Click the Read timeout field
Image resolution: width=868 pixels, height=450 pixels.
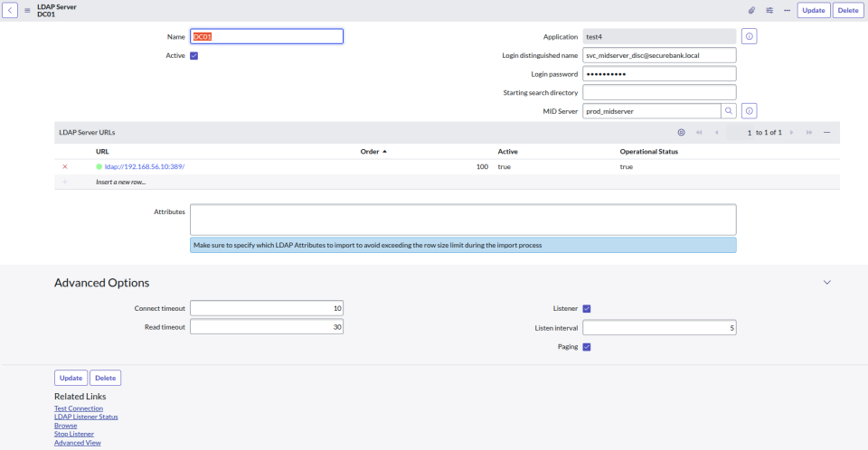267,327
